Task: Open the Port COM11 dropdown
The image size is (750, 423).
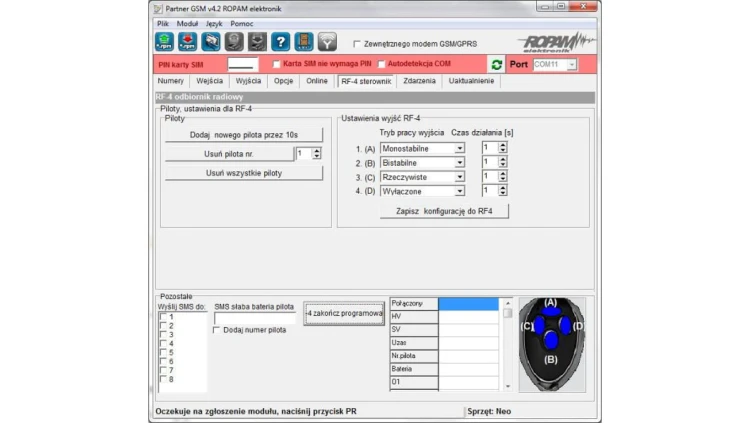Action: point(572,65)
